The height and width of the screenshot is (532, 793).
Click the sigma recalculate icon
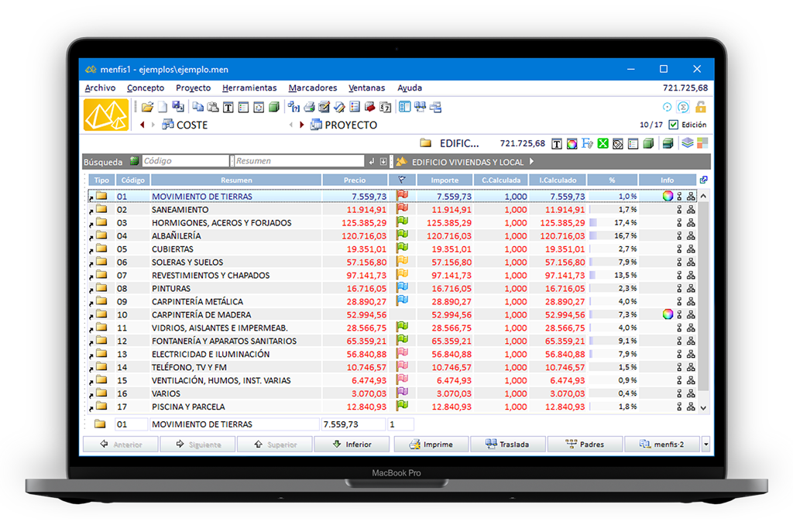[683, 107]
